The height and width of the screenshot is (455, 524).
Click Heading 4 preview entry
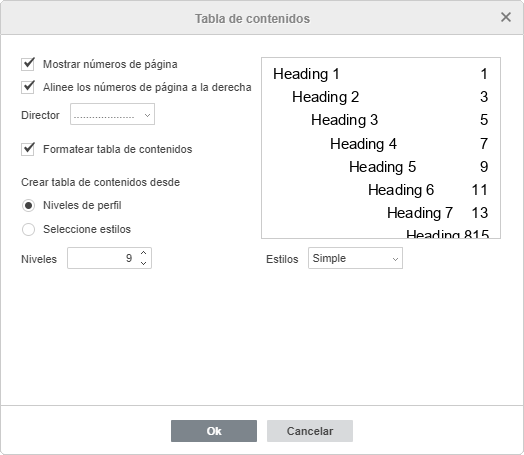363,144
